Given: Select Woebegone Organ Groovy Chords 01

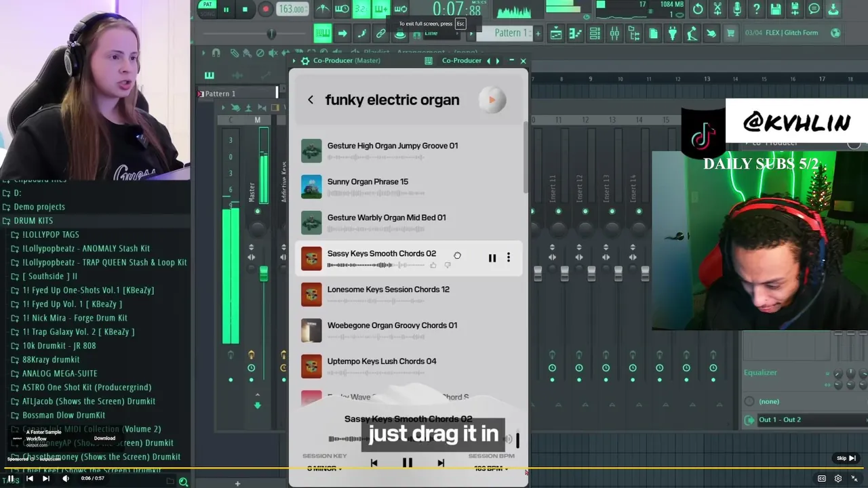Looking at the screenshot, I should (408, 330).
